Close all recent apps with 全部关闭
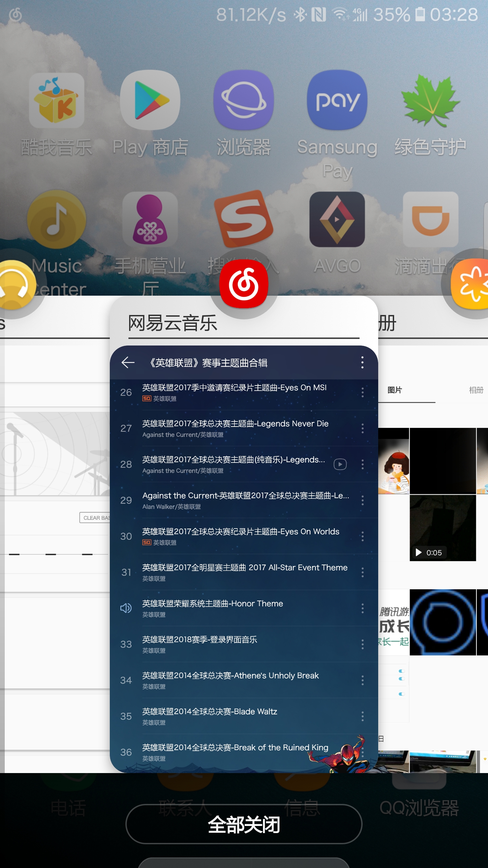The width and height of the screenshot is (488, 868). [244, 824]
